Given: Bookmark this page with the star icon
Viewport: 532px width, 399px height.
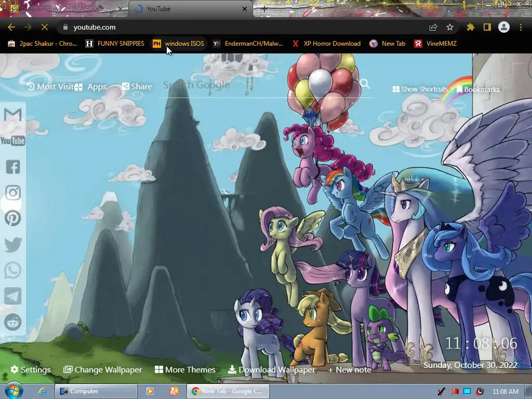Looking at the screenshot, I should (x=450, y=27).
